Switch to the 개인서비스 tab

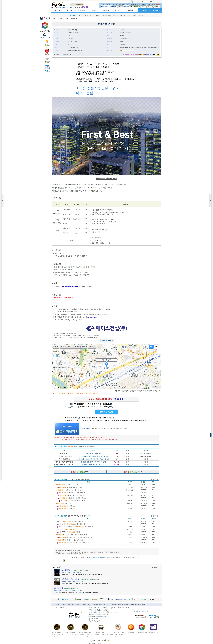156,10
